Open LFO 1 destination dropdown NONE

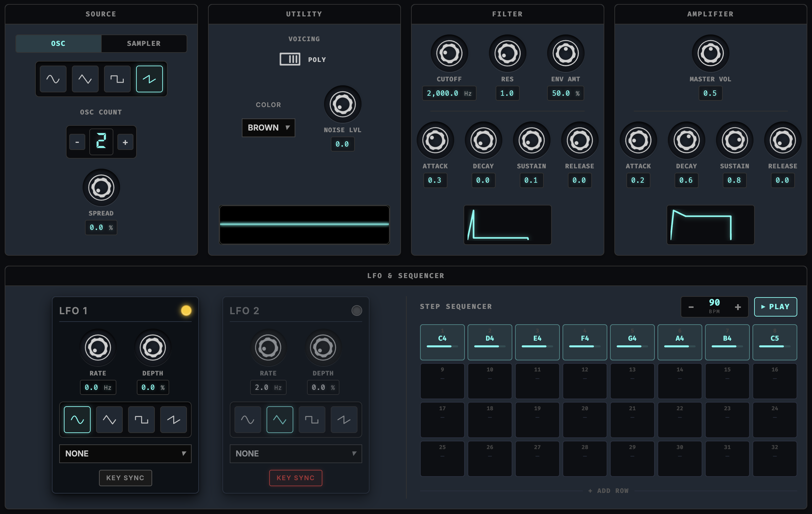[x=125, y=453]
